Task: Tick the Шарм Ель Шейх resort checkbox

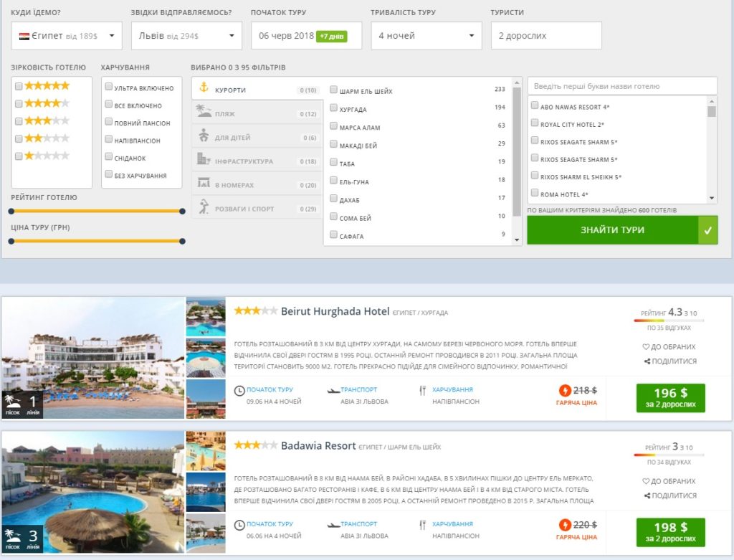Action: (x=333, y=90)
